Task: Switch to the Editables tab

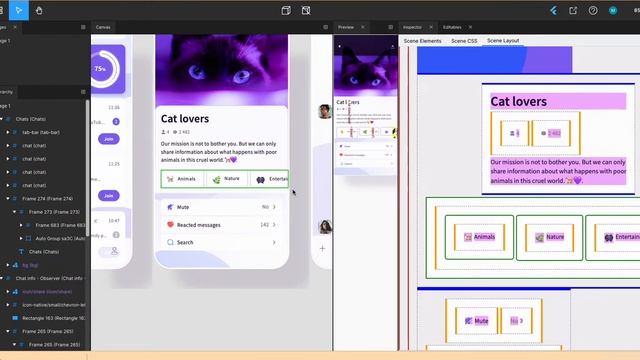Action: [452, 27]
